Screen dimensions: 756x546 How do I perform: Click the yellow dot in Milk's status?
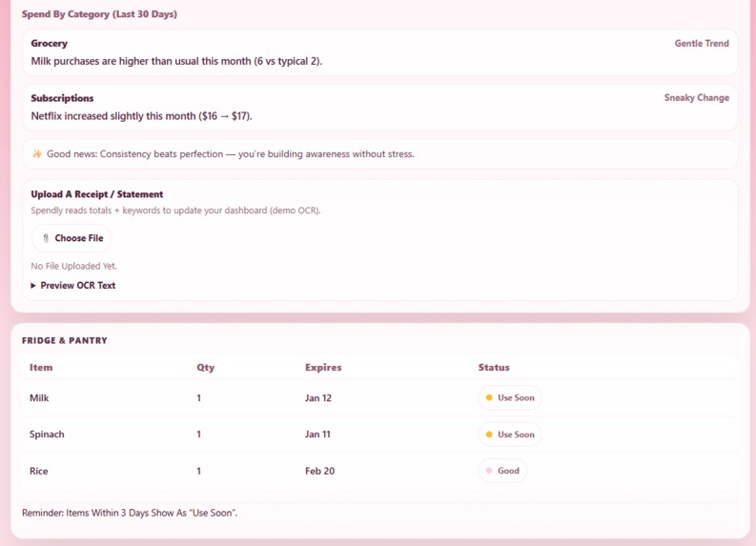click(489, 397)
